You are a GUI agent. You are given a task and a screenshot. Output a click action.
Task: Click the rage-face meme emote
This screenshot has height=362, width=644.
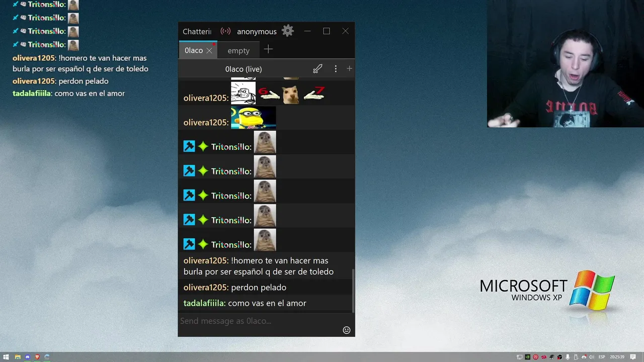pyautogui.click(x=243, y=93)
